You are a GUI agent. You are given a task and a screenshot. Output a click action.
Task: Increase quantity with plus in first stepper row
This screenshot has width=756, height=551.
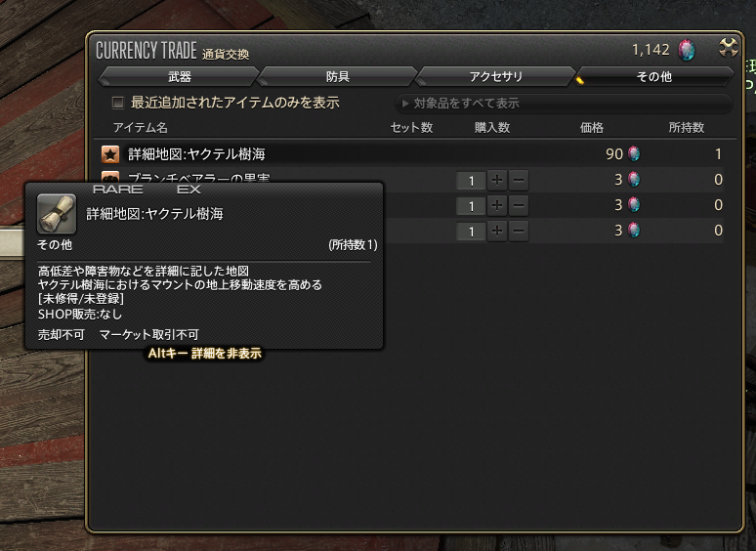497,181
